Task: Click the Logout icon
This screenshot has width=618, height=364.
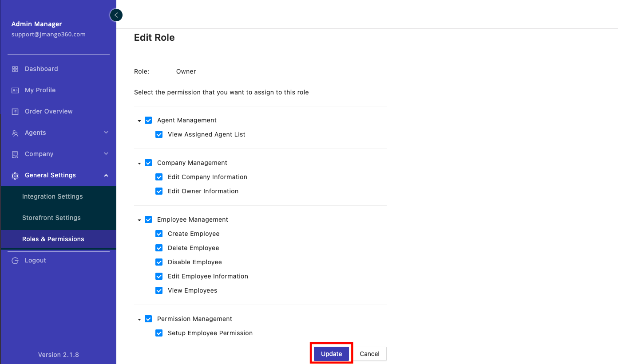Action: 15,261
